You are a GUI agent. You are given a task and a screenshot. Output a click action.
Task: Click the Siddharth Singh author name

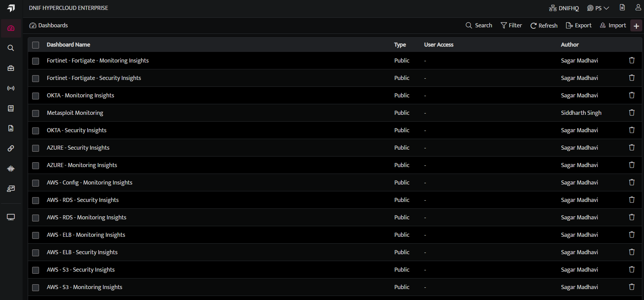581,113
